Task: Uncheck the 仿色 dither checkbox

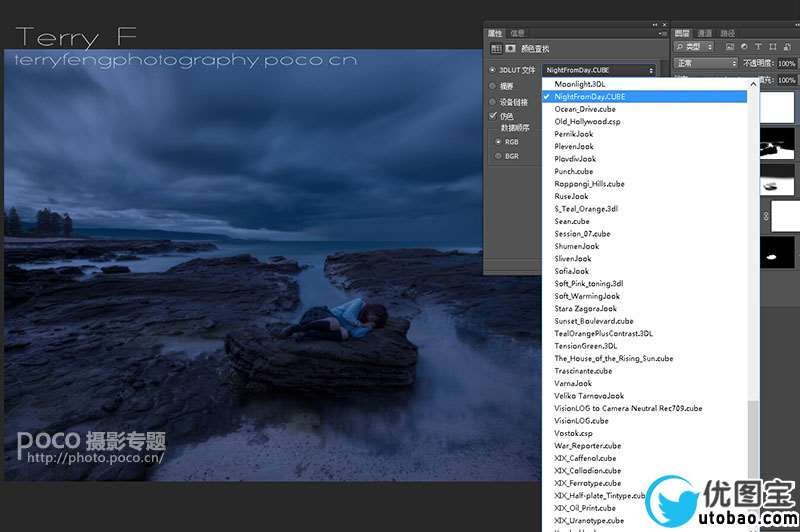Action: click(x=493, y=116)
